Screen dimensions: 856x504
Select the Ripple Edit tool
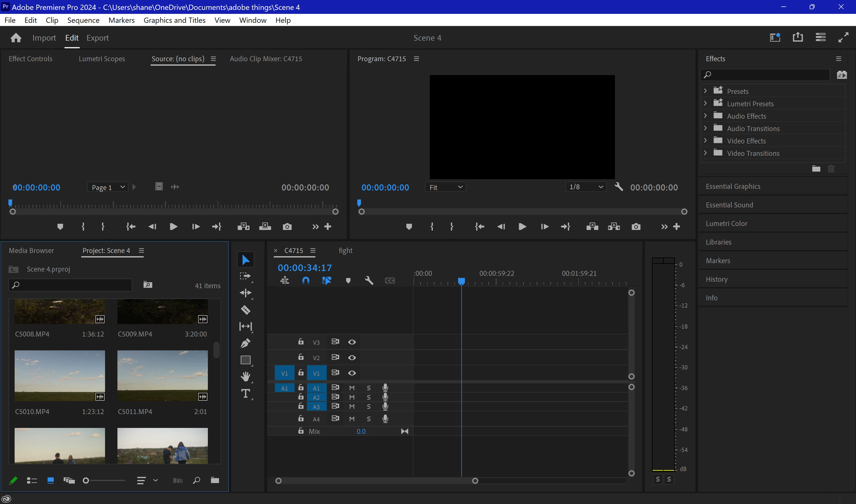coord(246,293)
